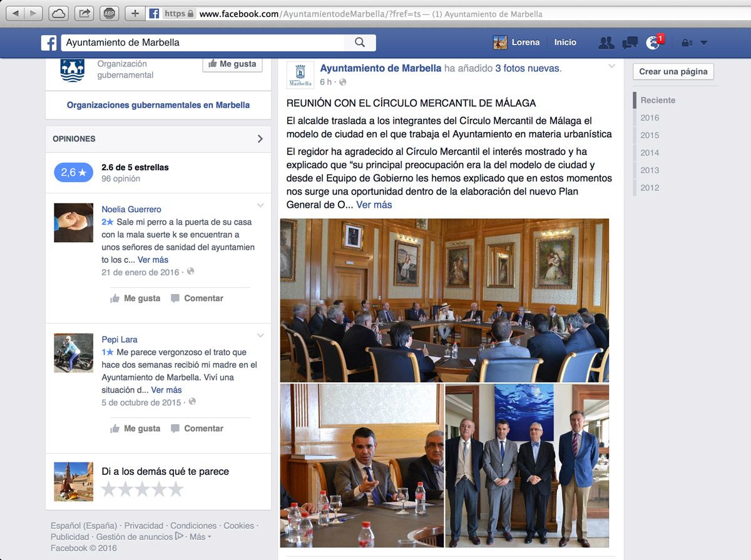Open the Publicidad footer link
This screenshot has height=560, width=751.
(70, 537)
